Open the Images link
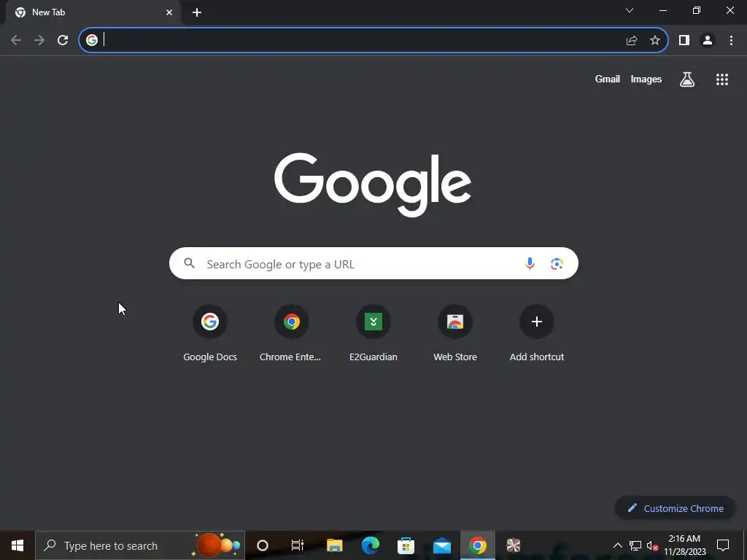Image resolution: width=747 pixels, height=560 pixels. [x=646, y=79]
